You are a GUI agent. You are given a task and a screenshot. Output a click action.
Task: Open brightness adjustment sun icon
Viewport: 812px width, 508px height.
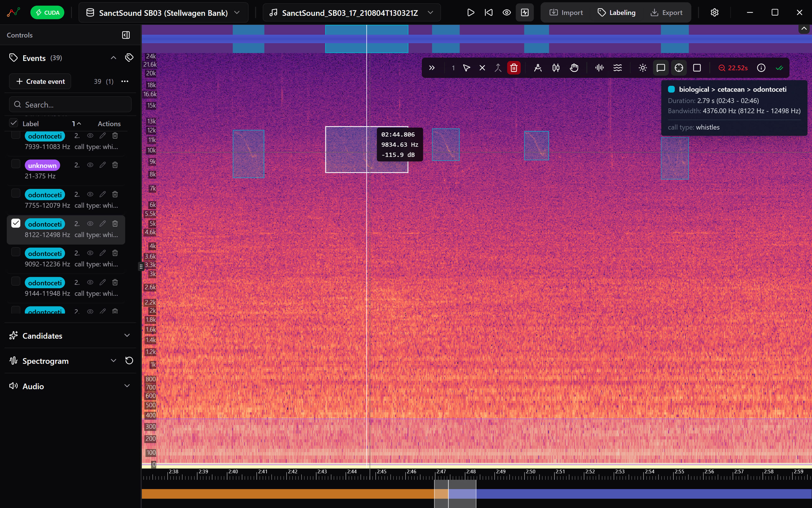click(643, 68)
